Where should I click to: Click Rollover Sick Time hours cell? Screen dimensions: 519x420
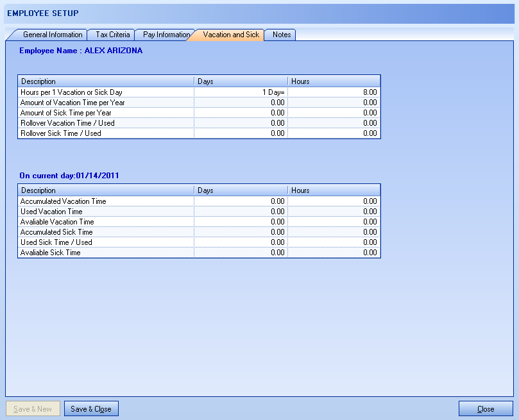(334, 133)
